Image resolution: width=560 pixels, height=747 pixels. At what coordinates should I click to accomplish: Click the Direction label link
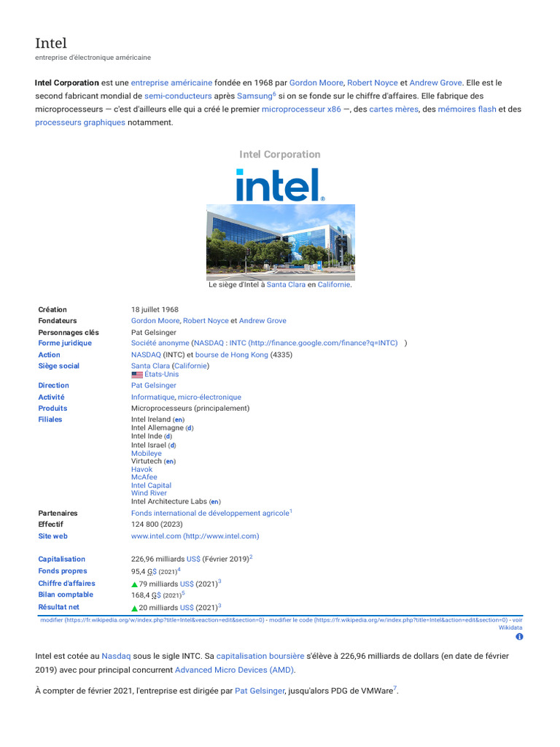tap(53, 385)
